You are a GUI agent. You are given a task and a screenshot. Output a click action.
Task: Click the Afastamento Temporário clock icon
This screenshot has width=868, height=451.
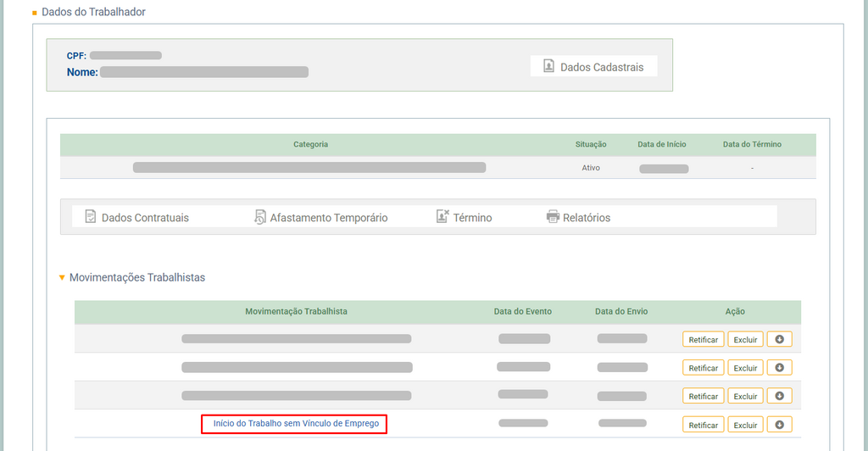pyautogui.click(x=260, y=217)
